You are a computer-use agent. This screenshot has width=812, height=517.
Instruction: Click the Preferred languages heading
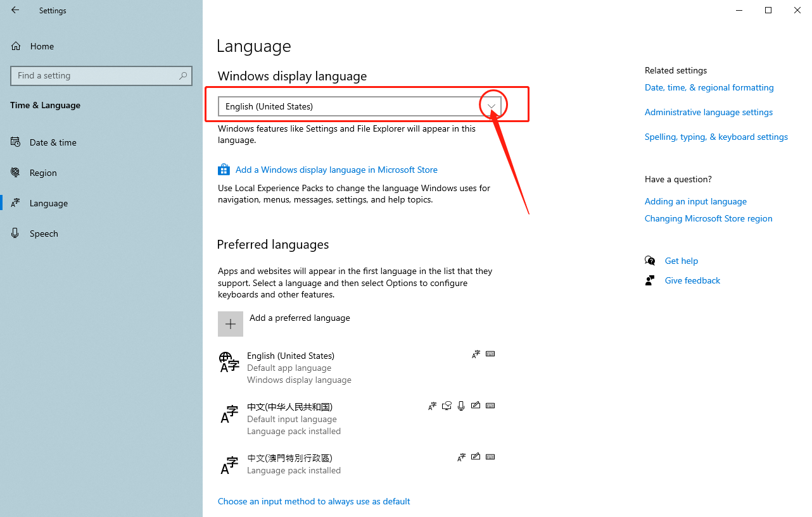(273, 244)
